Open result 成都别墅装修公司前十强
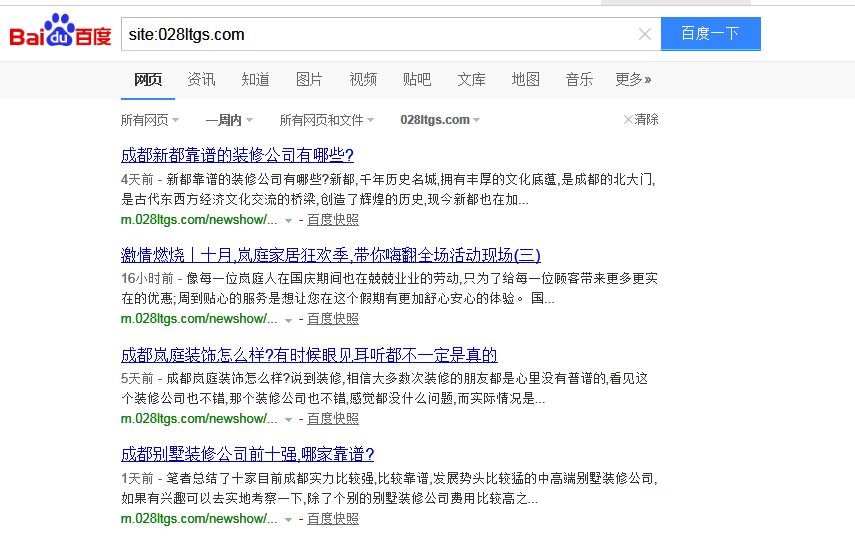The width and height of the screenshot is (855, 546). coord(247,454)
